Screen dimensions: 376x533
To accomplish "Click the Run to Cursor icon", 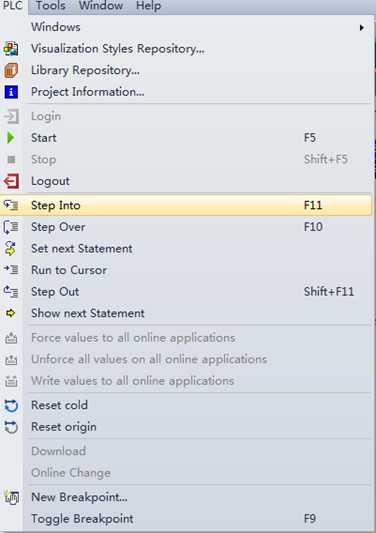I will (11, 270).
